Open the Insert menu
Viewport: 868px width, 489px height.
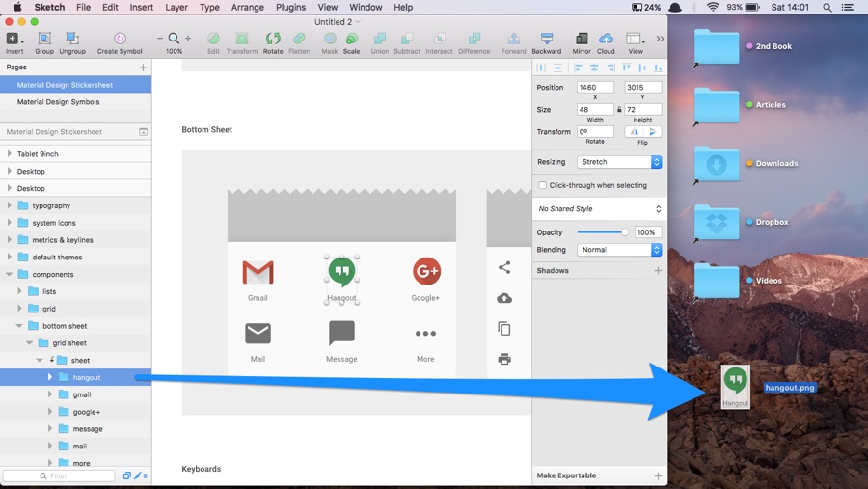pos(142,7)
